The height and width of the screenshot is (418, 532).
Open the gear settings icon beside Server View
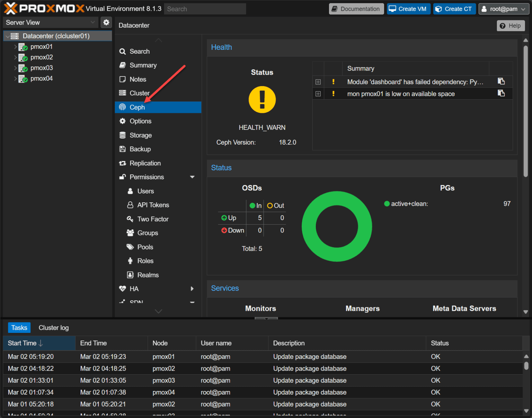click(106, 22)
